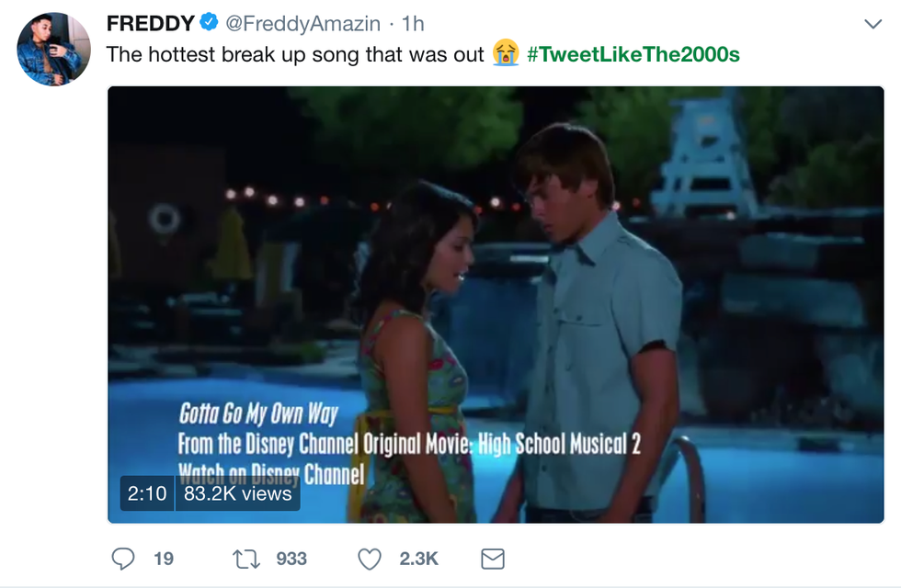Play the High School Musical 2 video
The height and width of the screenshot is (588, 901).
coord(496,276)
